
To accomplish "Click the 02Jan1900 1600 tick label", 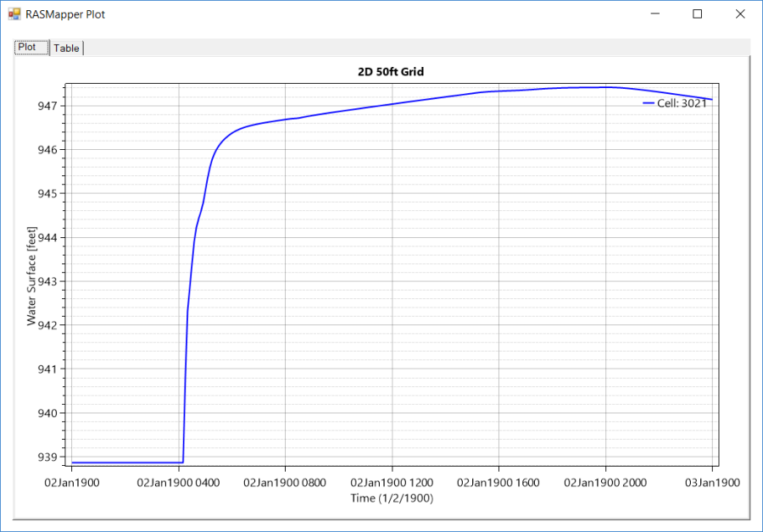I will [x=499, y=481].
